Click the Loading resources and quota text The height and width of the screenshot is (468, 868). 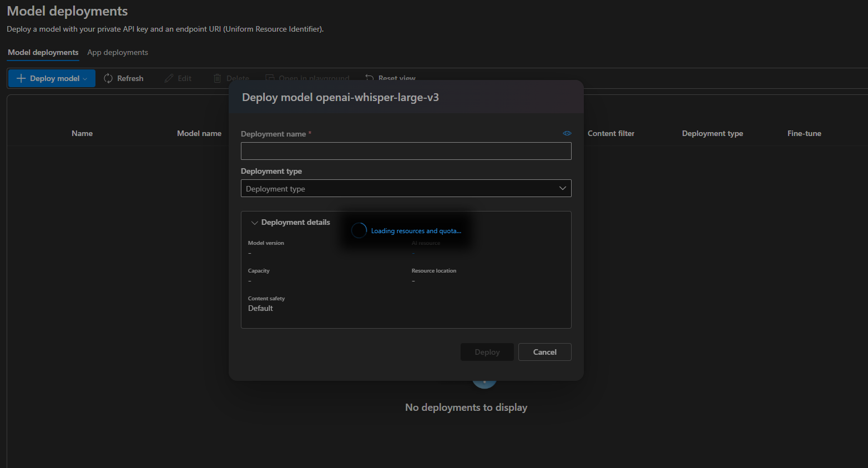point(416,231)
